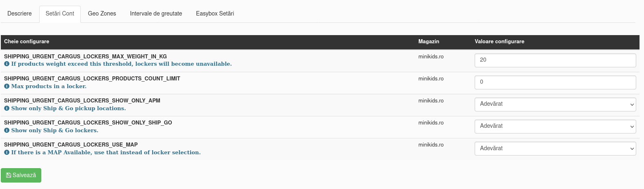
Task: Open USE_MAP configuration dropdown
Action: [x=555, y=149]
